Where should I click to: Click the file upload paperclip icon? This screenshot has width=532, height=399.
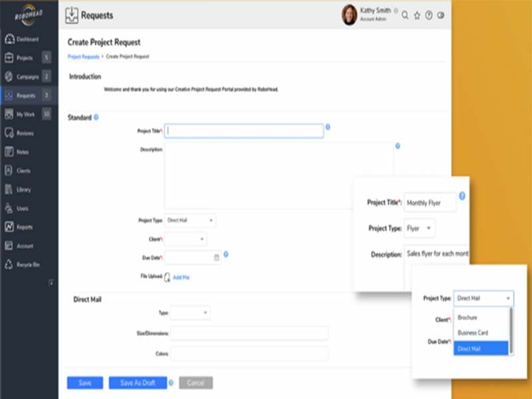[168, 277]
